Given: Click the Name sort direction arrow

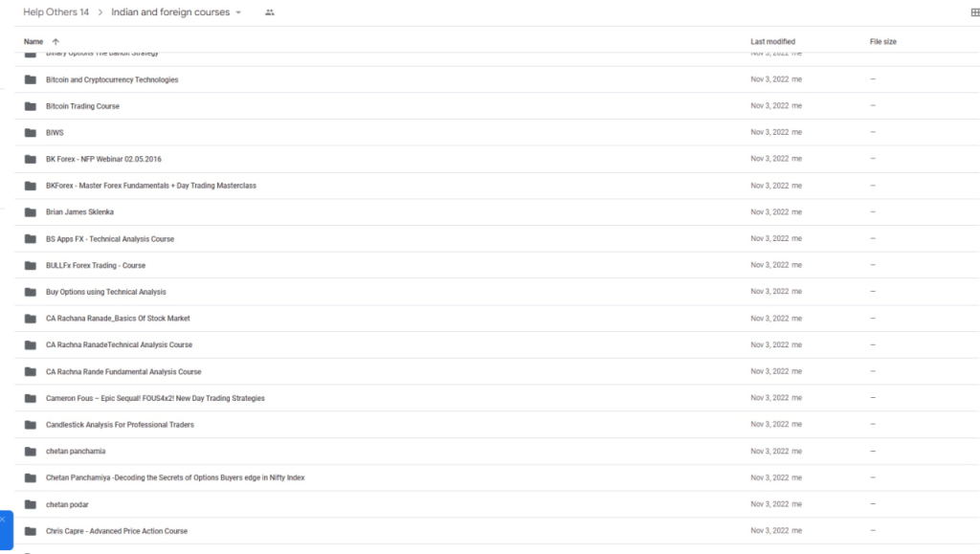Looking at the screenshot, I should [56, 42].
